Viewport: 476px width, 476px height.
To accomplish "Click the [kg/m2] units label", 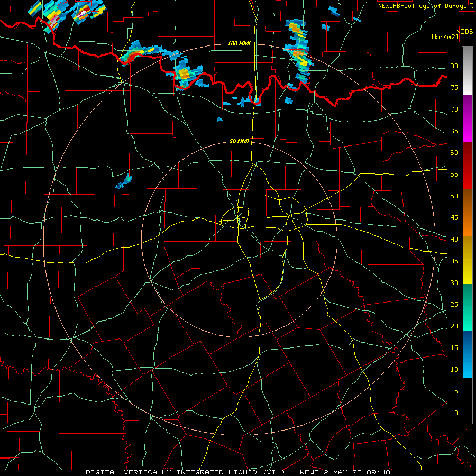I will pyautogui.click(x=445, y=37).
